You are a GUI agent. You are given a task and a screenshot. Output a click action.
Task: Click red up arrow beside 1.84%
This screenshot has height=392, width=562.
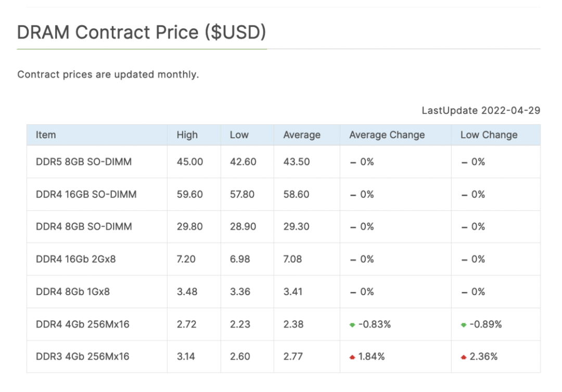352,357
